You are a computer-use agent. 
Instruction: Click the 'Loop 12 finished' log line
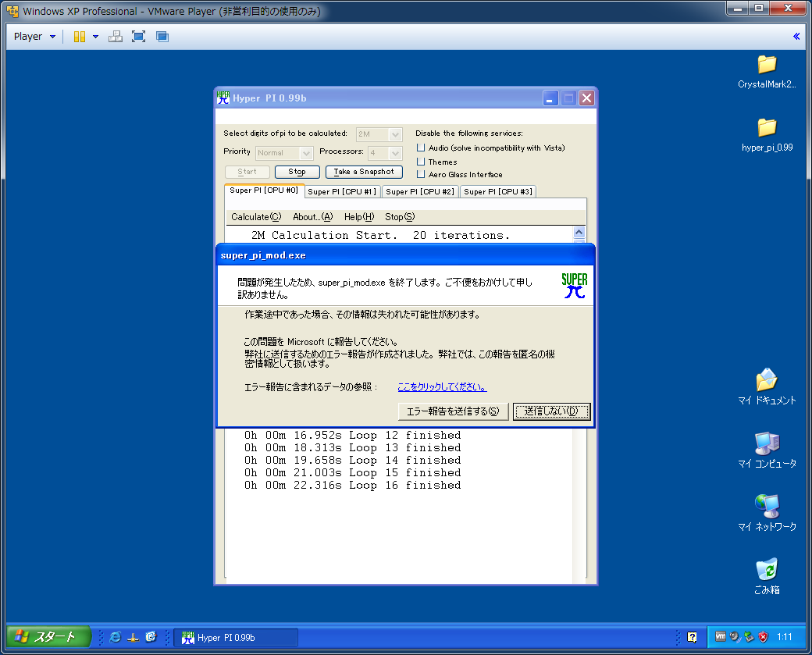tap(352, 436)
